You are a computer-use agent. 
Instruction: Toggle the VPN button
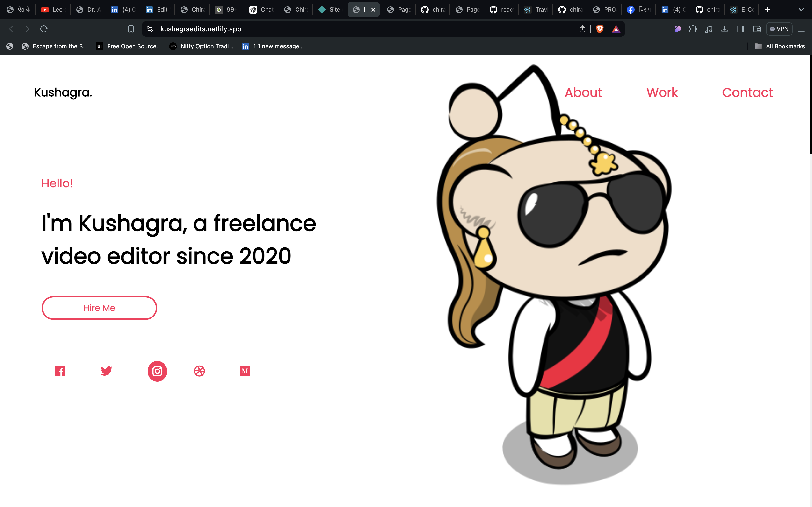(x=779, y=29)
